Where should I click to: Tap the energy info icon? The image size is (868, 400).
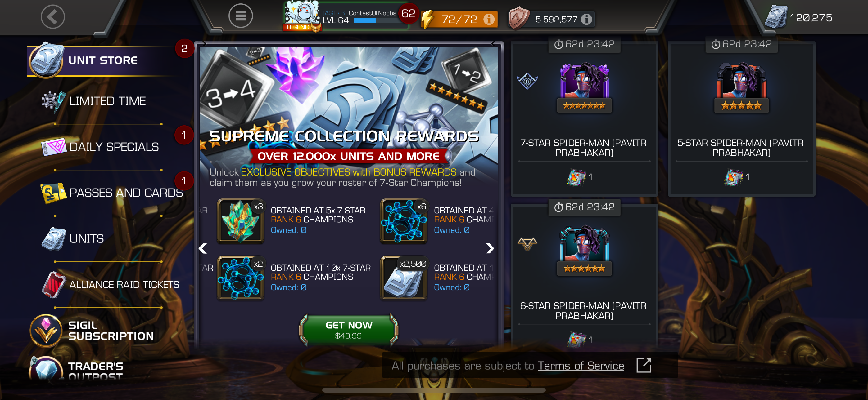tap(489, 20)
